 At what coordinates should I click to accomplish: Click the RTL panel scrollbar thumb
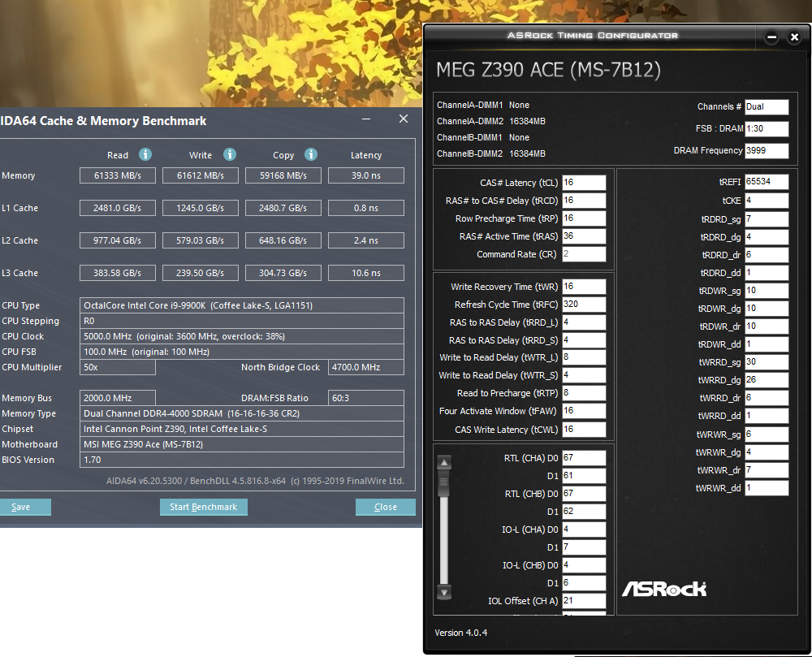coord(444,483)
